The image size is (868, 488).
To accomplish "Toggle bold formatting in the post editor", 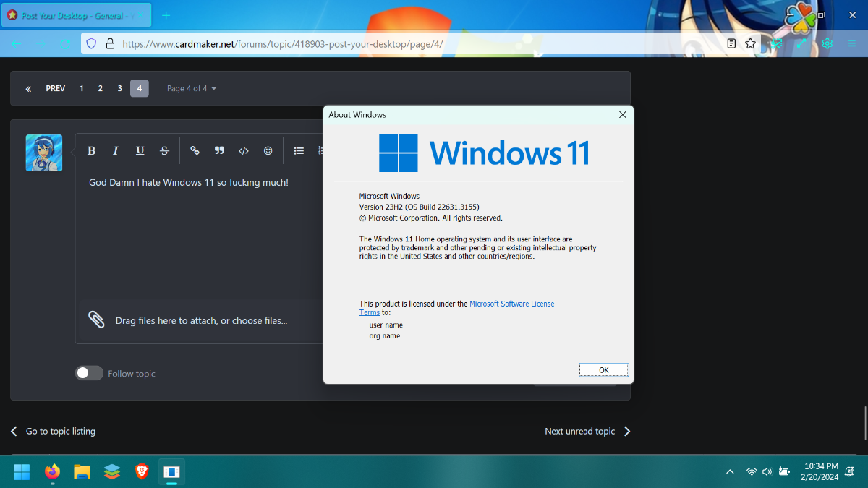I will coord(91,150).
